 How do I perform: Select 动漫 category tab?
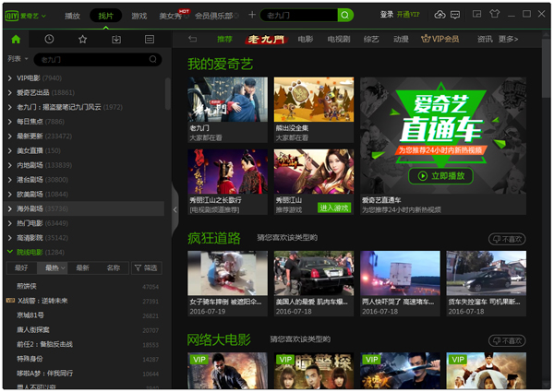coord(401,39)
